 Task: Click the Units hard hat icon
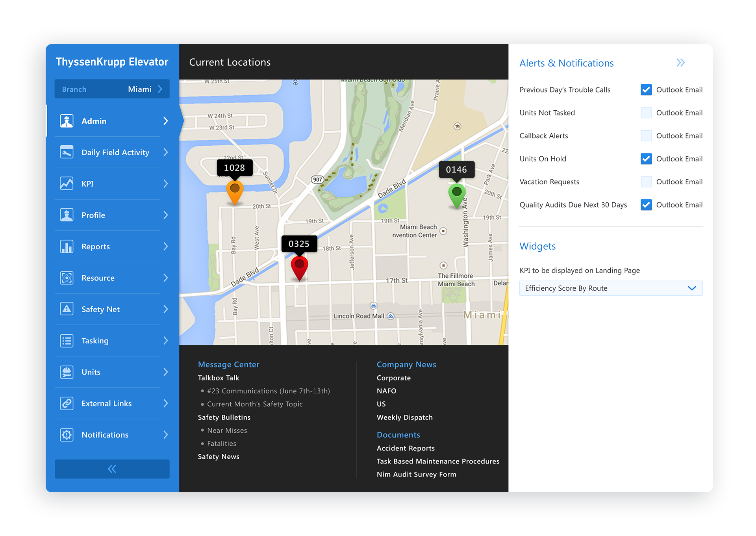[x=67, y=372]
